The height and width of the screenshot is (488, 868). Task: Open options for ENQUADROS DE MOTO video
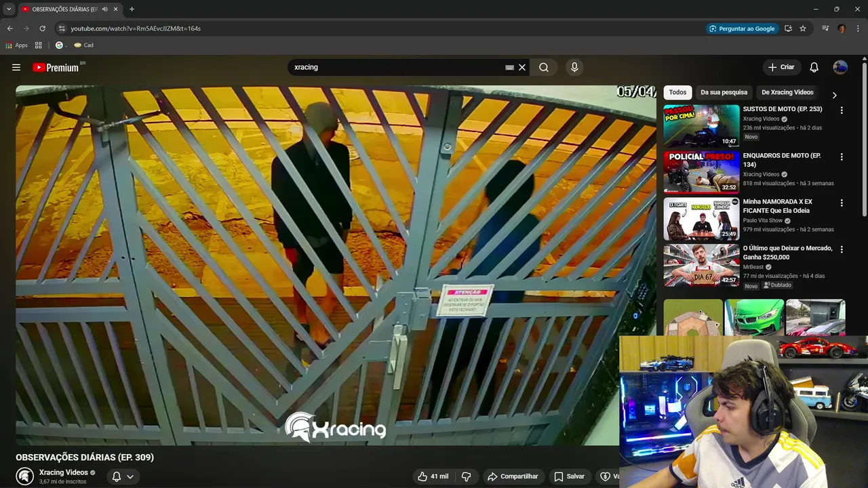tap(842, 157)
